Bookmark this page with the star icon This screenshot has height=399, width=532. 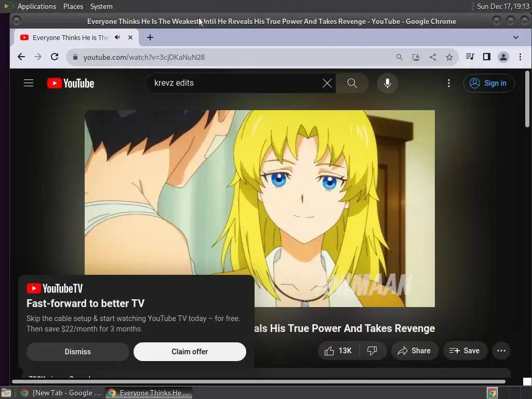449,57
